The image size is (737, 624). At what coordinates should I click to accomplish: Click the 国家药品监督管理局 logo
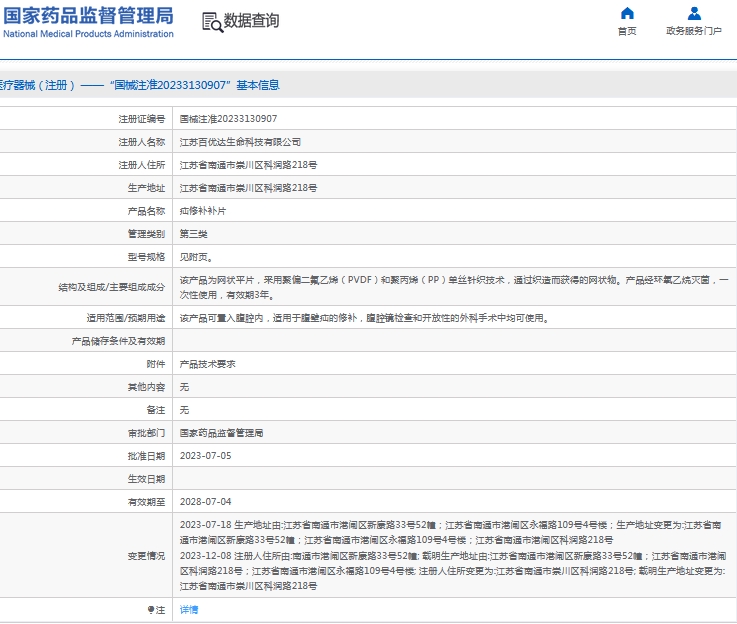point(88,22)
